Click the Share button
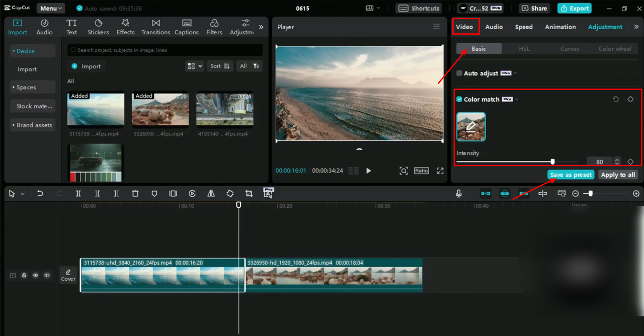The image size is (644, 336). (534, 9)
